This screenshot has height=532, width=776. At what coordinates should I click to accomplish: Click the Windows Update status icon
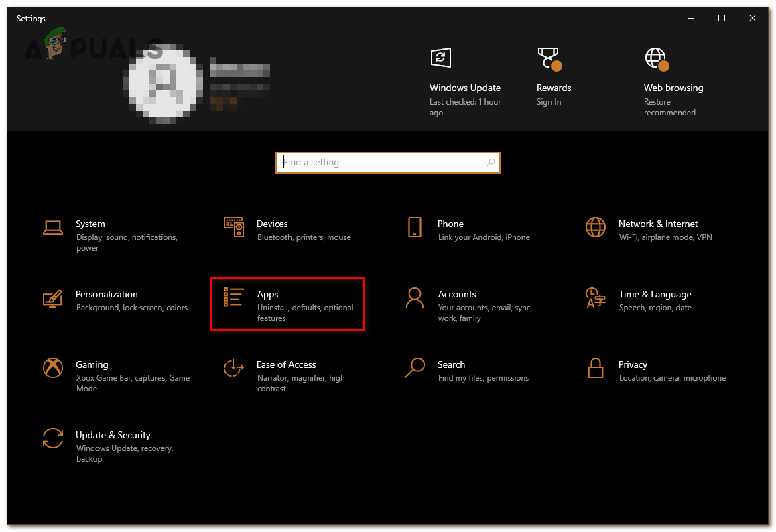click(x=440, y=58)
